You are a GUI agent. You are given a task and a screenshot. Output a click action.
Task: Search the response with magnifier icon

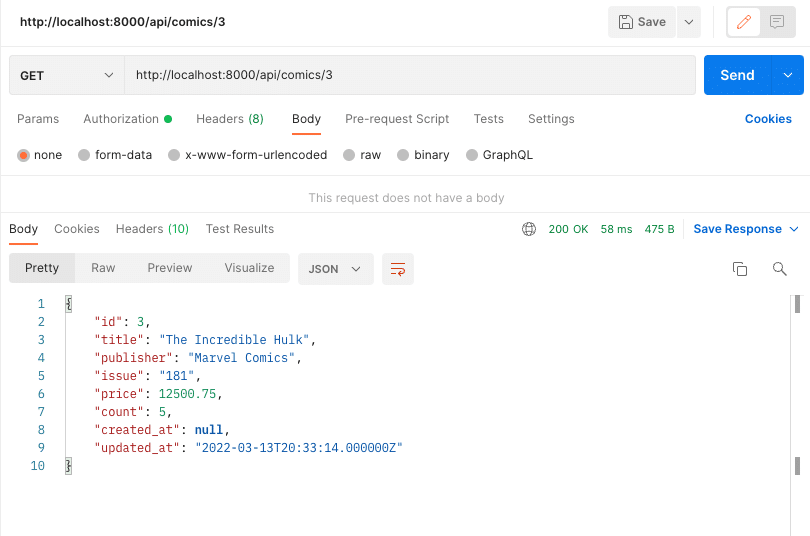[779, 269]
